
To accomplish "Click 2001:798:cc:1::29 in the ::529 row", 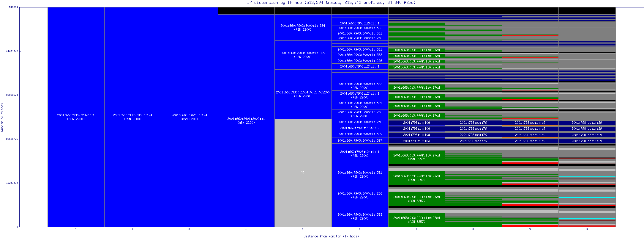I will [x=587, y=135].
